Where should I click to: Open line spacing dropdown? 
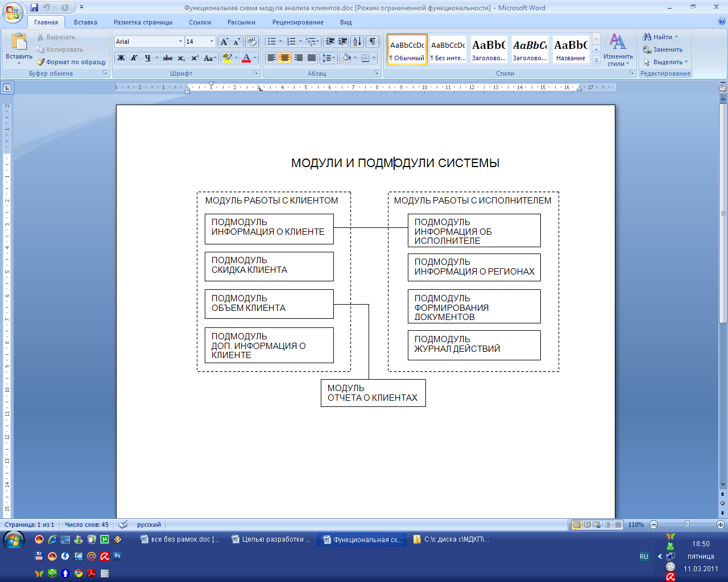(x=328, y=58)
